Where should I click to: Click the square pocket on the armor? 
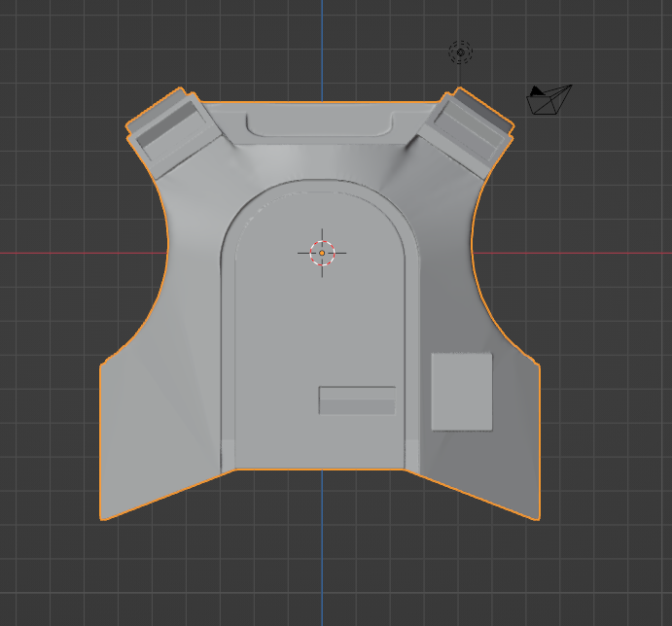pyautogui.click(x=462, y=392)
